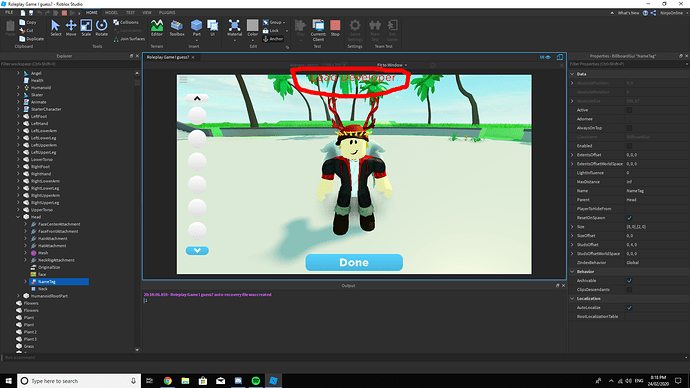Open File Explorer from the taskbar
The height and width of the screenshot is (388, 690).
point(185,381)
